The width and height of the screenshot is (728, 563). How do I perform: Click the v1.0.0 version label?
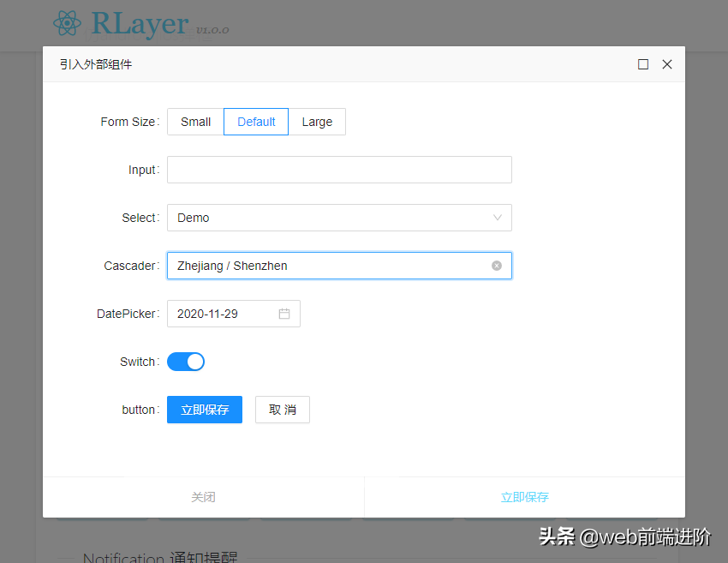tap(212, 31)
